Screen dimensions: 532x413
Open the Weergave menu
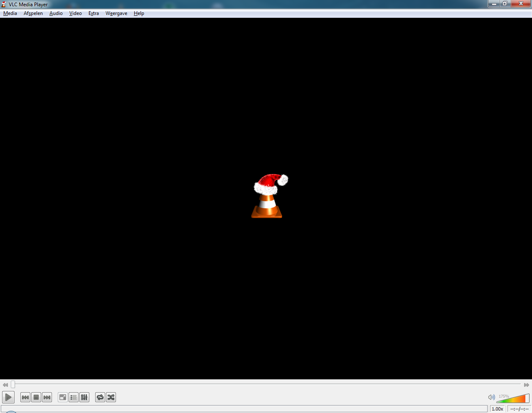(x=116, y=13)
